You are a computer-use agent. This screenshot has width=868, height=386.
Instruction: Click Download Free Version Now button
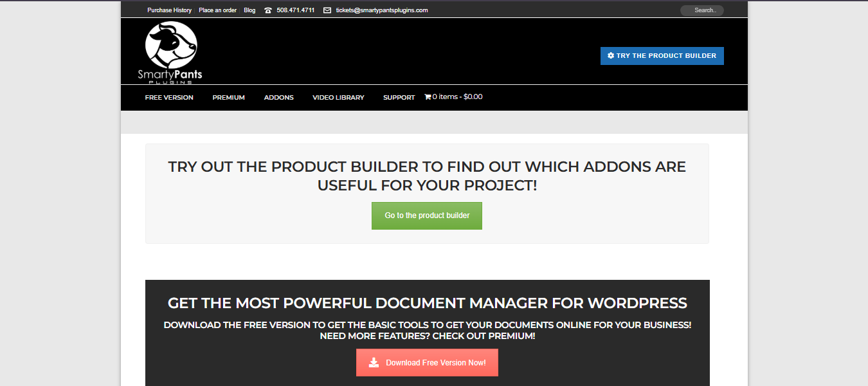(427, 363)
